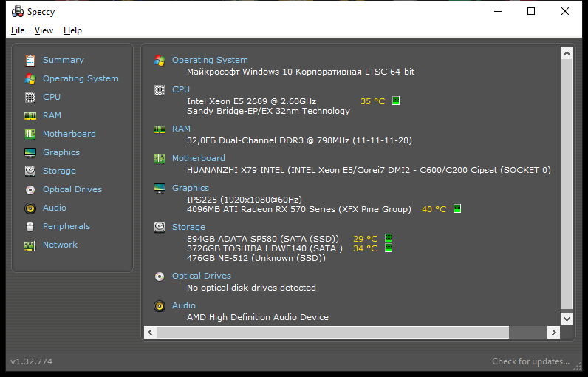Click the version number v1.32.774

32,361
